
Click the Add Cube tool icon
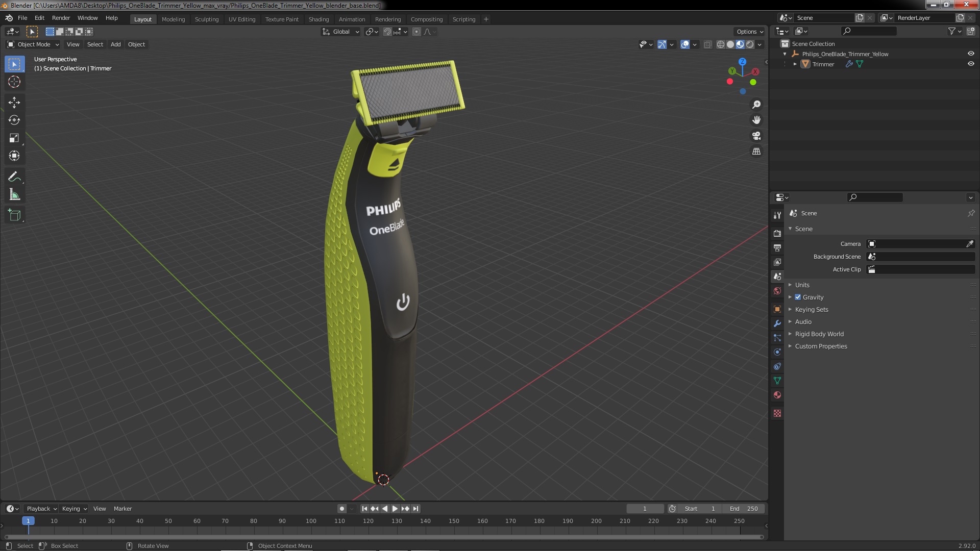[x=14, y=215]
